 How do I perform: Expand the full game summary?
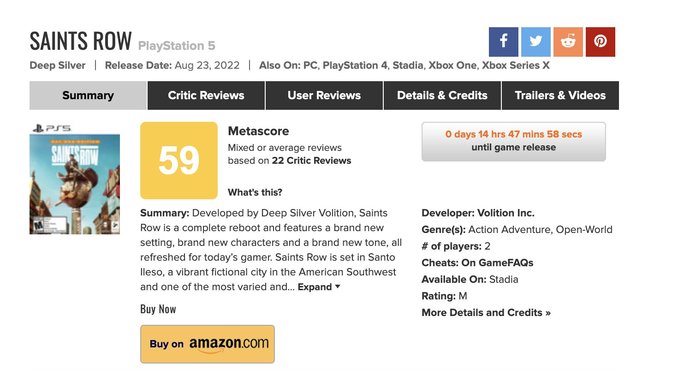coord(319,287)
